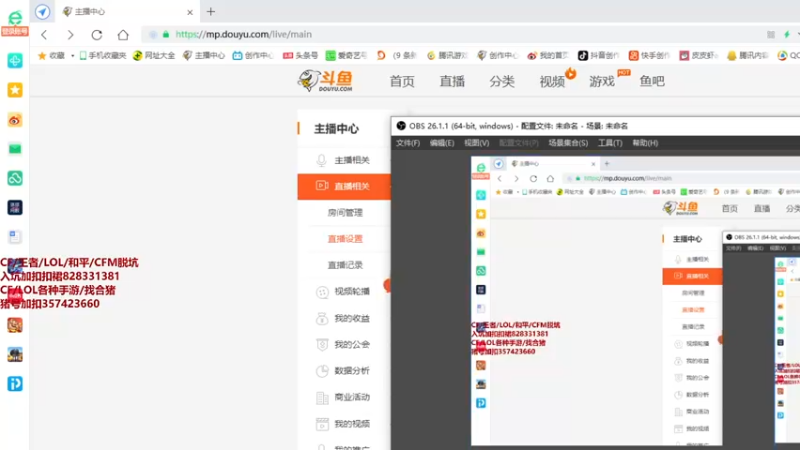Open the 主播中心 bookmark in bookmarks bar
800x450 pixels.
[x=204, y=56]
